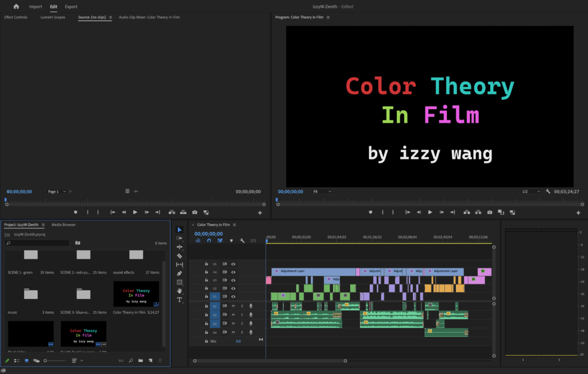The height and width of the screenshot is (374, 588).
Task: Export frame from Program monitor camera icon
Action: click(x=490, y=212)
